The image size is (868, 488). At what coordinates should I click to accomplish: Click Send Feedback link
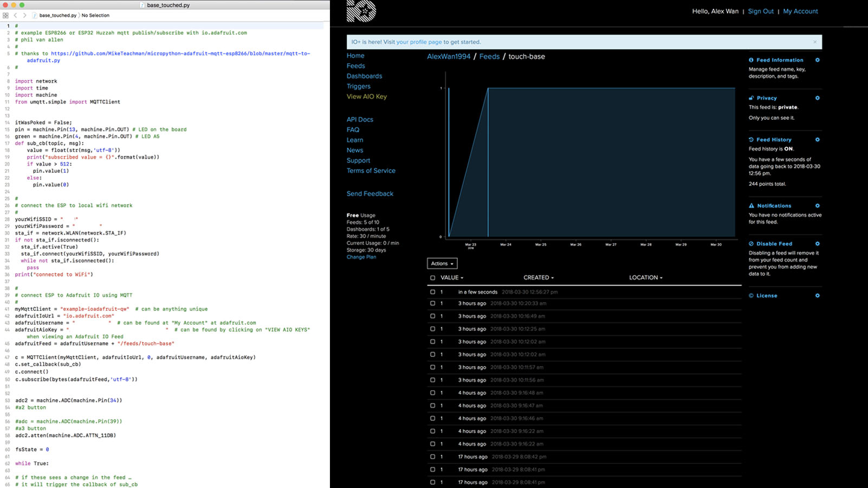click(x=370, y=194)
